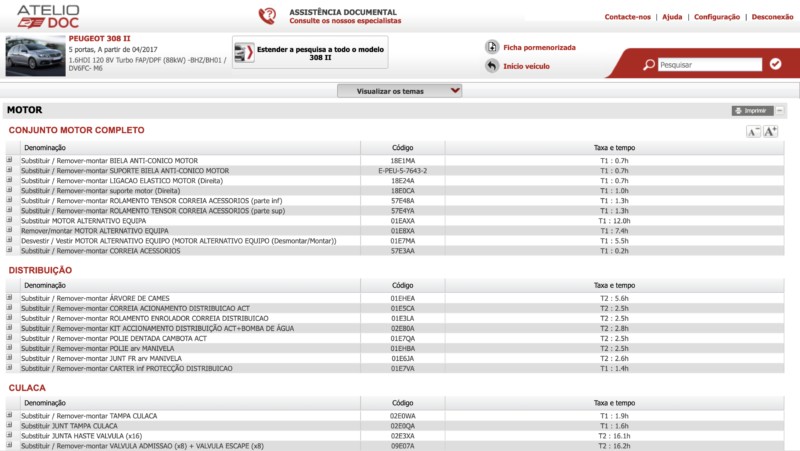Expand the CORREIA ACESSORIOS row
800x451 pixels.
tap(9, 250)
